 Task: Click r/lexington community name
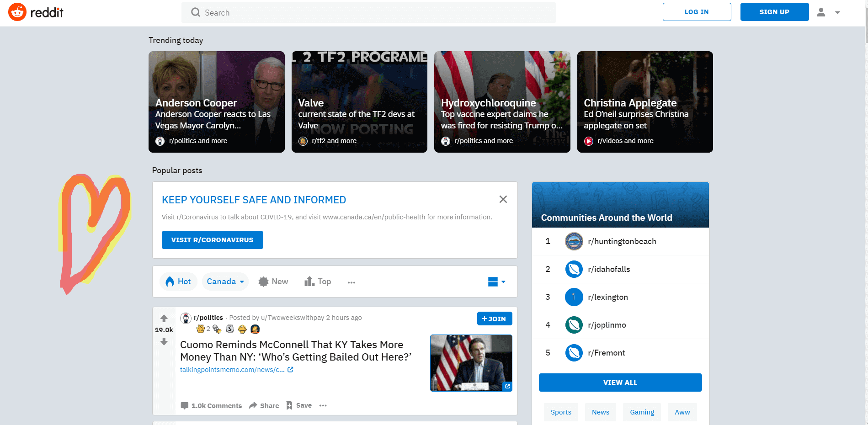tap(608, 297)
